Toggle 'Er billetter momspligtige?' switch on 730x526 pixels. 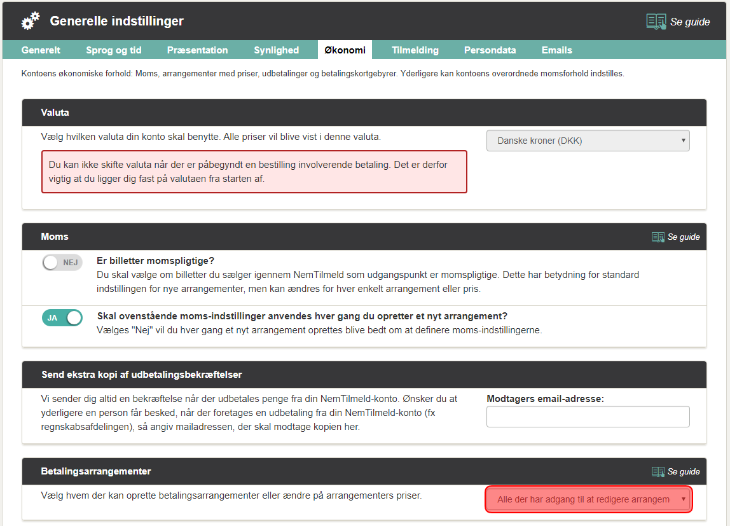[x=62, y=263]
